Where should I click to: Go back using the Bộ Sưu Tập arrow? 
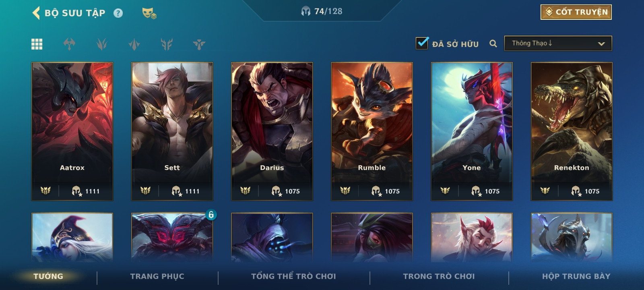[x=36, y=13]
